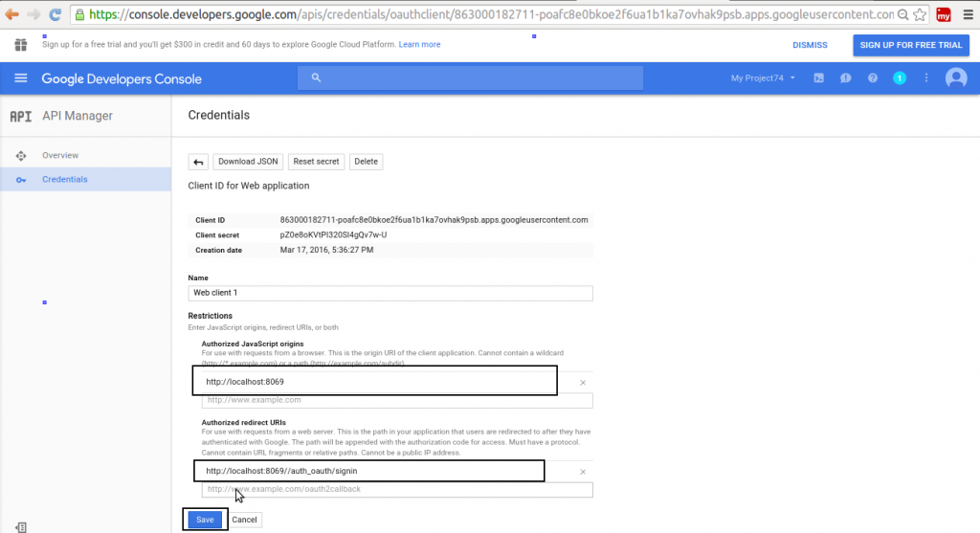
Task: Remove the auth_oauth/signin redirect URI
Action: 583,472
